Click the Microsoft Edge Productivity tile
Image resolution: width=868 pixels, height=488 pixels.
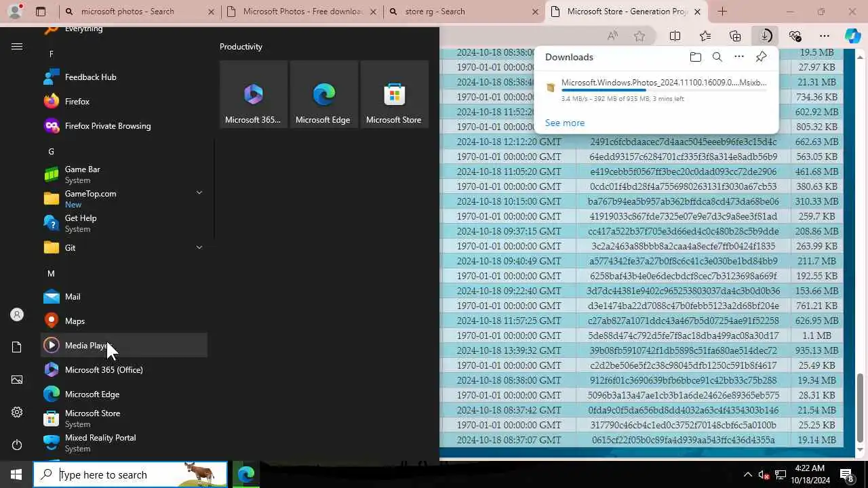tap(324, 94)
